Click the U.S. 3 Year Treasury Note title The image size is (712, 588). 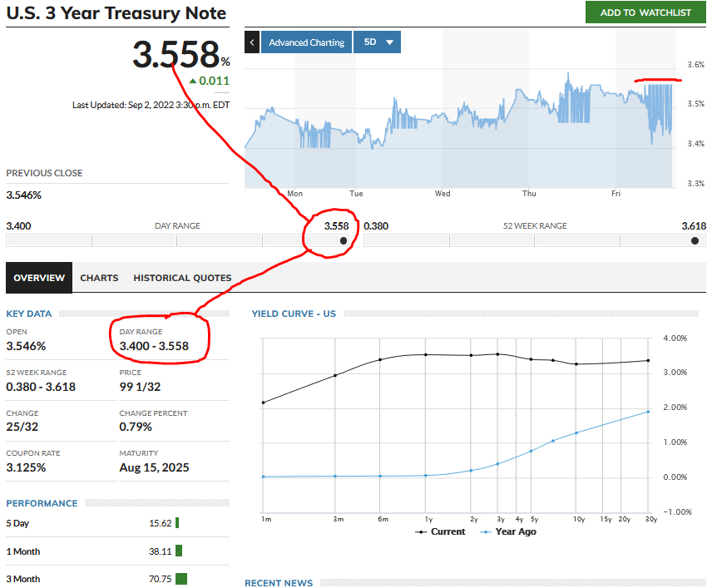coord(116,13)
